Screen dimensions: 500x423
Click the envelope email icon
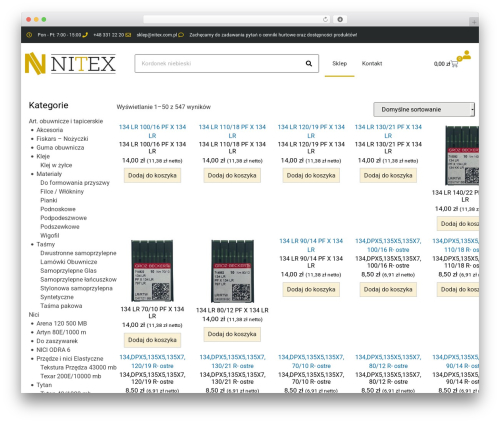[x=128, y=35]
